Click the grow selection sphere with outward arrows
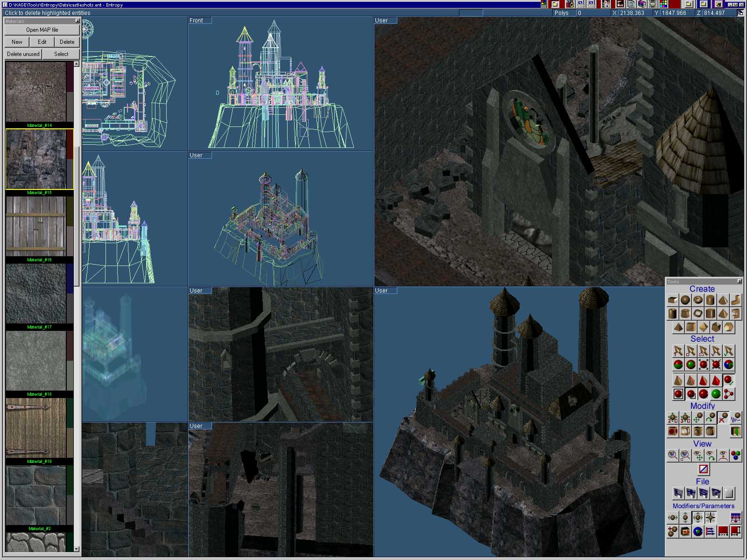 pyautogui.click(x=704, y=364)
